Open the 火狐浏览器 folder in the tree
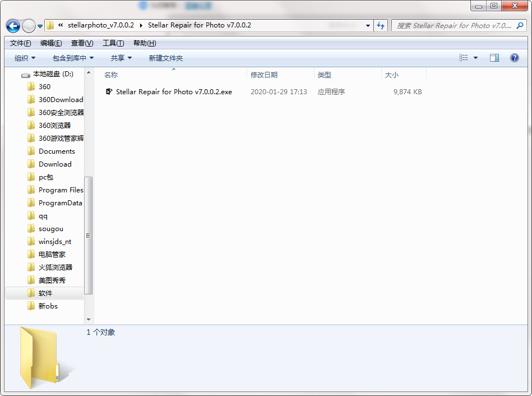This screenshot has height=396, width=532. point(50,268)
